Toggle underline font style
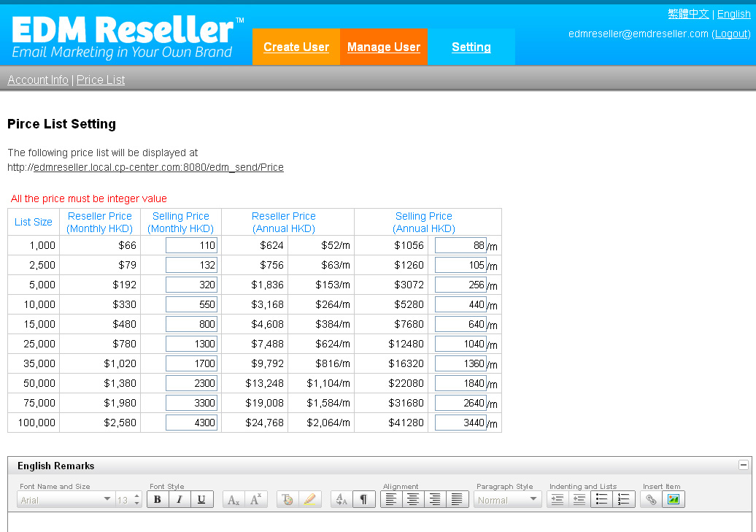This screenshot has height=532, width=756. point(201,500)
